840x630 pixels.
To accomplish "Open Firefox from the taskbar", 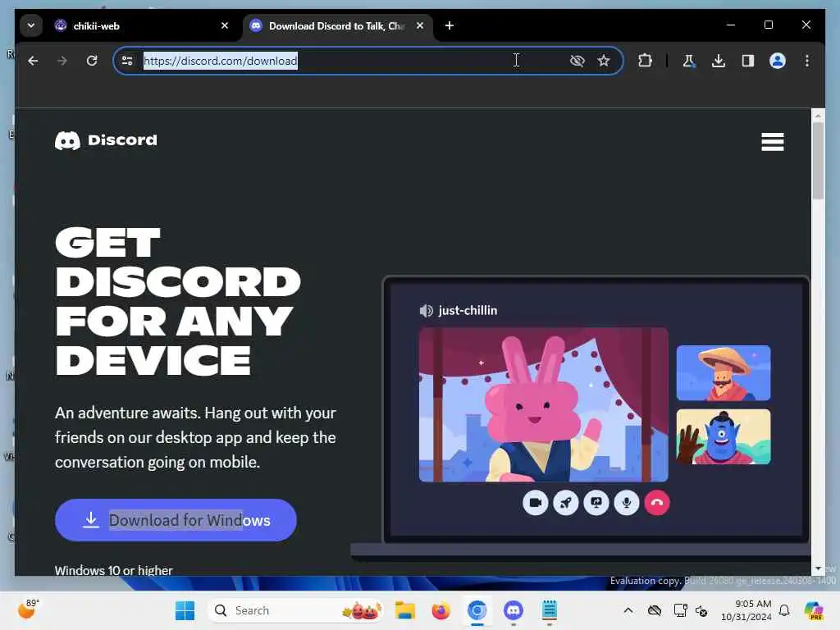I will 441,610.
